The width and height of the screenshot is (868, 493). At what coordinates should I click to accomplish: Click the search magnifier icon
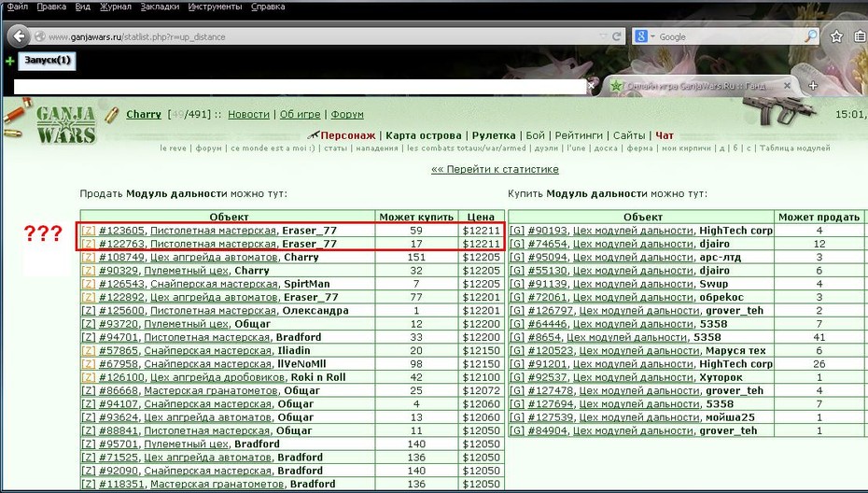click(x=810, y=36)
